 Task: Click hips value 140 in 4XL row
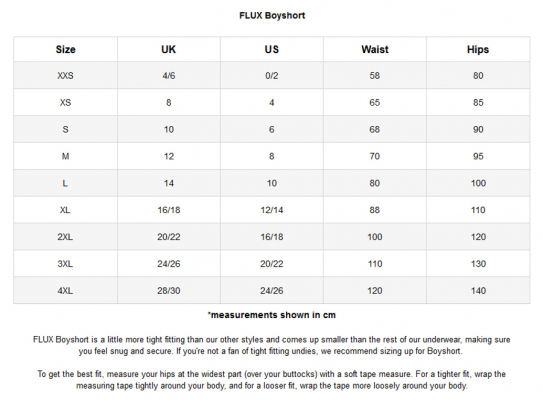point(478,291)
